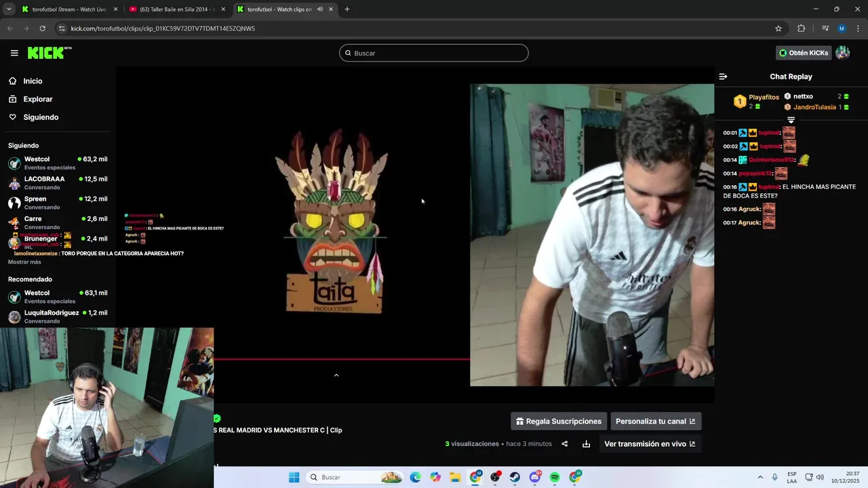
Task: Open the Spreen channel
Action: coord(58,203)
